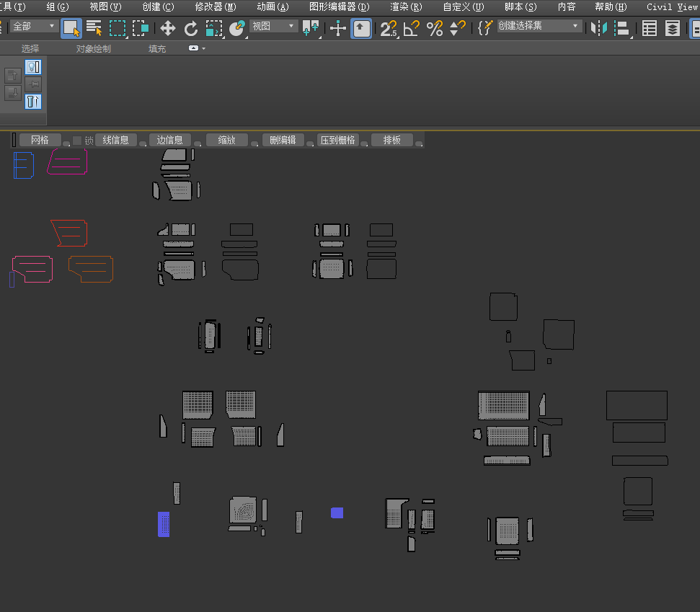Click Use Pivot Point Center icon
This screenshot has height=612, width=700.
click(311, 28)
